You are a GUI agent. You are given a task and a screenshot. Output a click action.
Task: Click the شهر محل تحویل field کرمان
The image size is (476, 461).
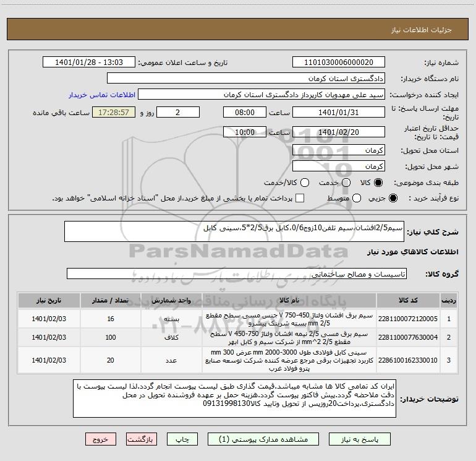tap(339, 166)
